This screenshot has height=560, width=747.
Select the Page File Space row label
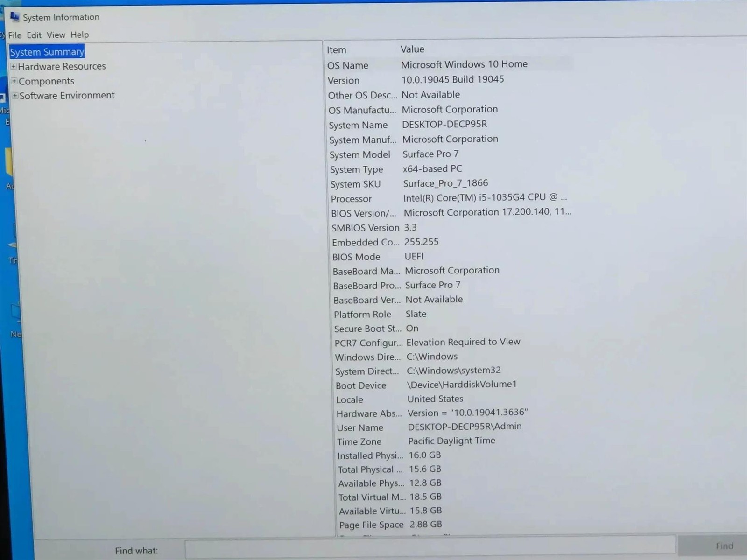coord(371,525)
